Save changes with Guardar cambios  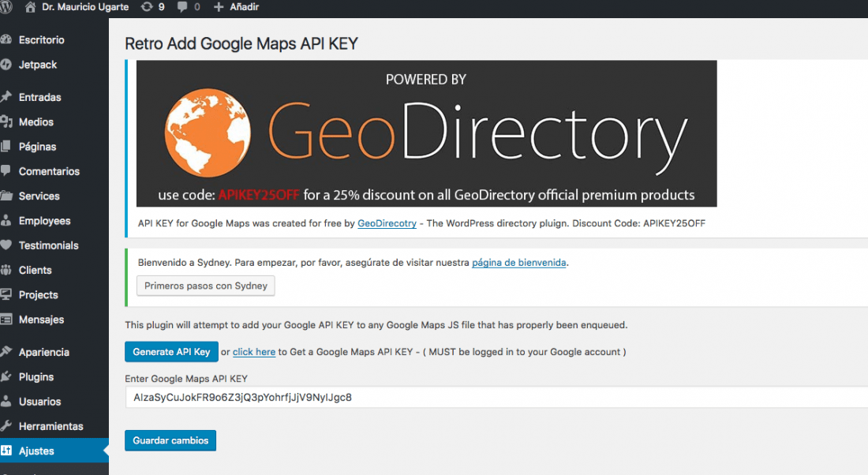coord(170,440)
